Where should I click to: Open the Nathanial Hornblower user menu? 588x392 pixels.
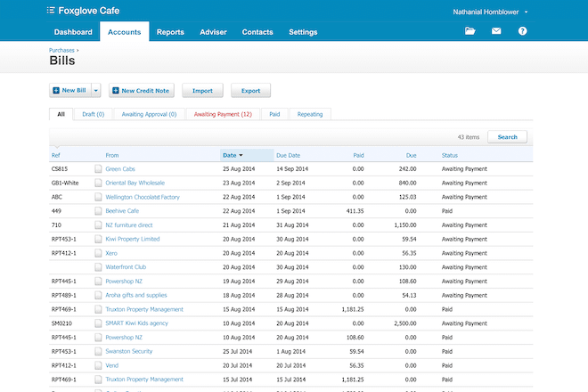tap(490, 12)
